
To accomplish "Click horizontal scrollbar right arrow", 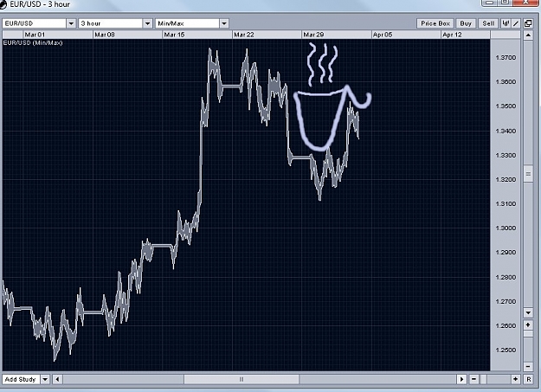I will click(461, 379).
